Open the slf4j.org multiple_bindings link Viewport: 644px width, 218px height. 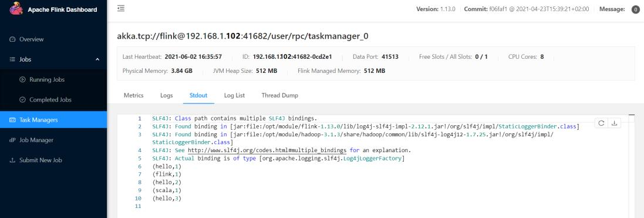click(x=267, y=150)
